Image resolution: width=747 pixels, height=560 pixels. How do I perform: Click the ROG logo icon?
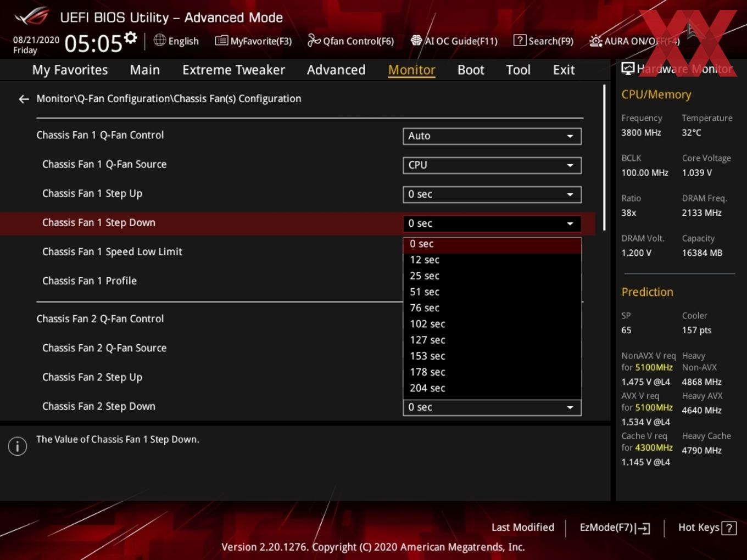(31, 16)
